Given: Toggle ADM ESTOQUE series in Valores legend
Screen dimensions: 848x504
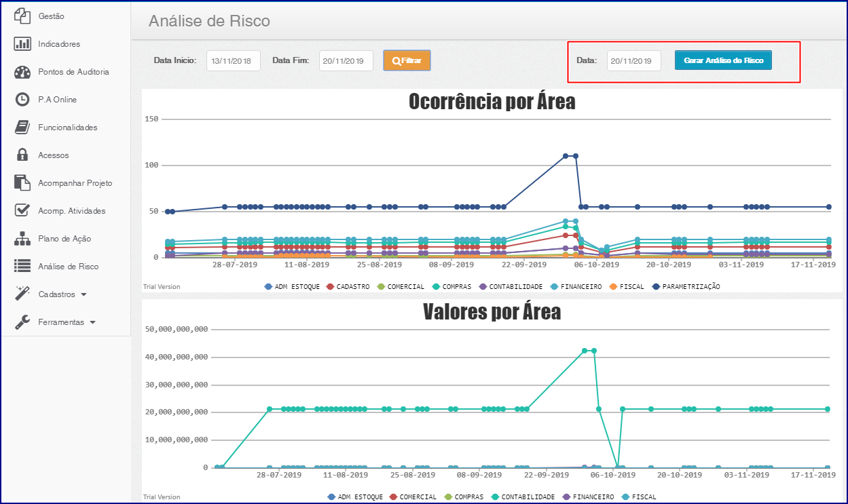Looking at the screenshot, I should click(355, 497).
